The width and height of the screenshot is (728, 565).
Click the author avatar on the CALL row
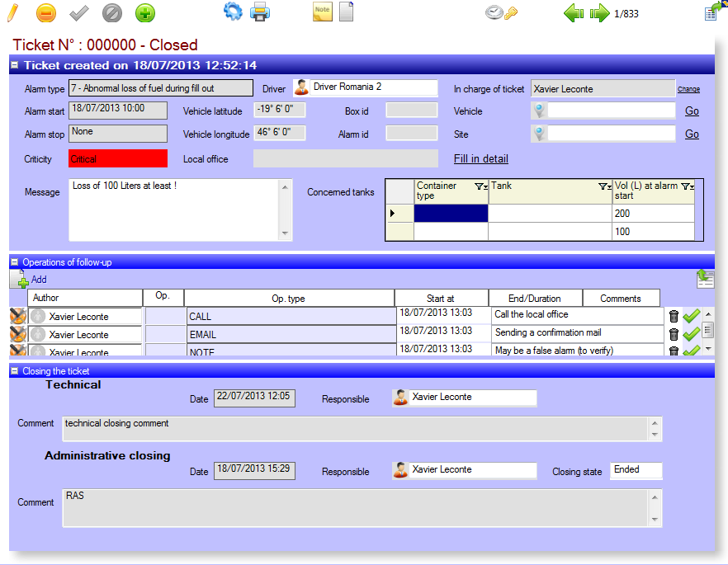pyautogui.click(x=38, y=317)
